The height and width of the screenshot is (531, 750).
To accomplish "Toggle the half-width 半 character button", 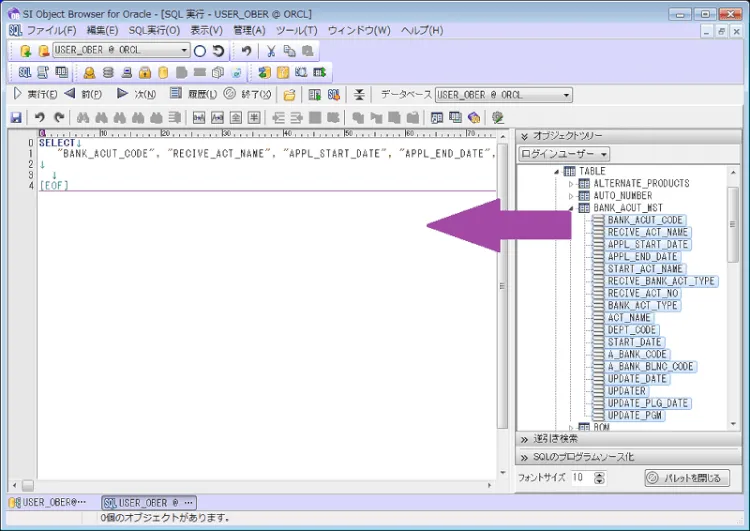I will (254, 118).
